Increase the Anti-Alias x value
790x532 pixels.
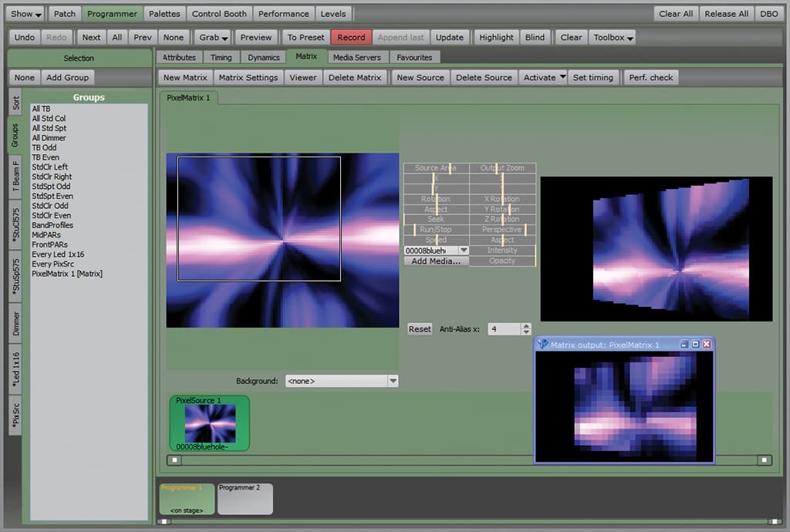point(526,326)
